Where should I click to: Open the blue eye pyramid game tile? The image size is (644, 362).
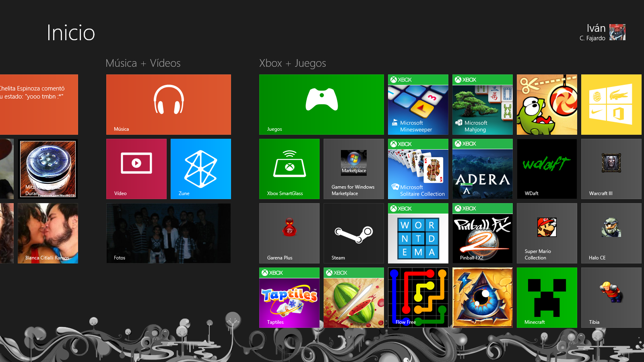[483, 298]
